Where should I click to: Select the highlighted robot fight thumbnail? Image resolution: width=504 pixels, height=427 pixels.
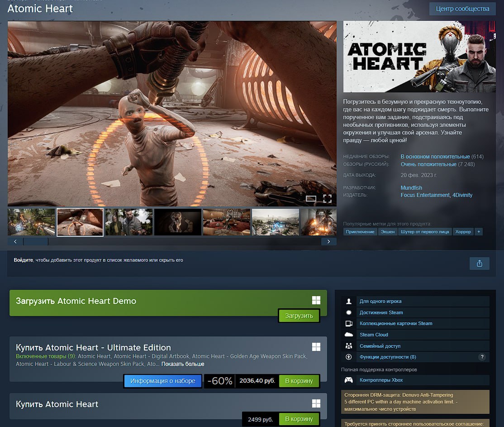tap(80, 222)
